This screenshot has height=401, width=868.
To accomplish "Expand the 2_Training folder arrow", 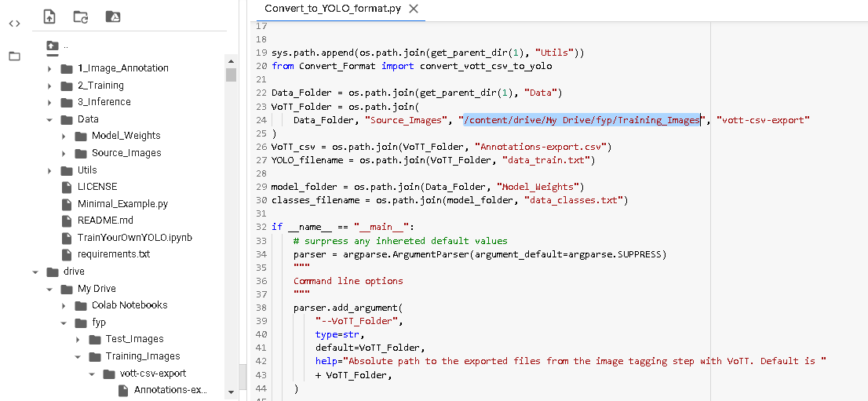I will (x=49, y=86).
